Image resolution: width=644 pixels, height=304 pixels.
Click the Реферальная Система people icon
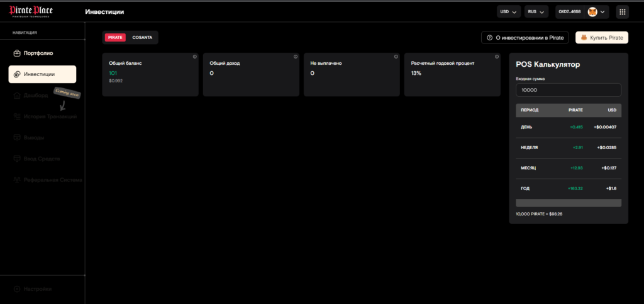tap(17, 180)
